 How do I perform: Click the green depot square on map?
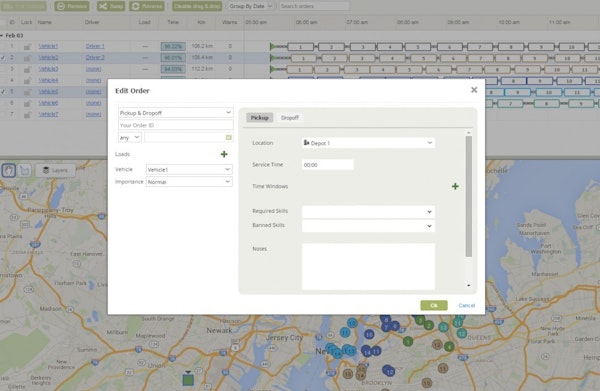pos(188,380)
